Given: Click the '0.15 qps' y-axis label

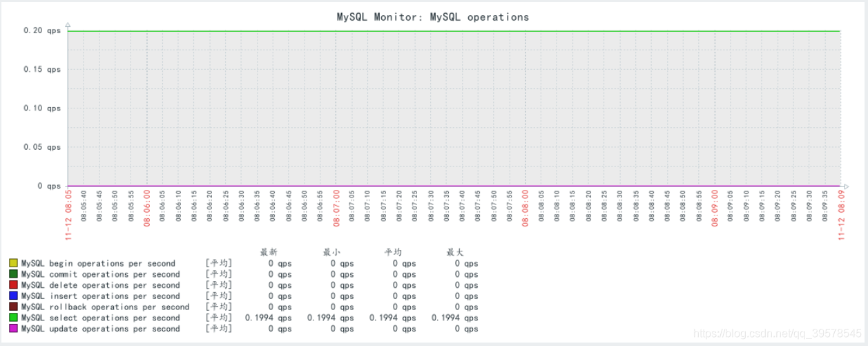Looking at the screenshot, I should [42, 69].
